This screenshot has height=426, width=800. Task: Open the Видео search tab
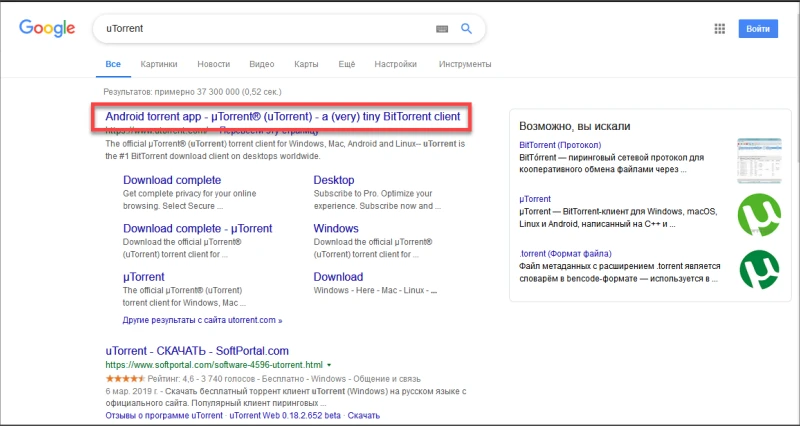tap(262, 65)
